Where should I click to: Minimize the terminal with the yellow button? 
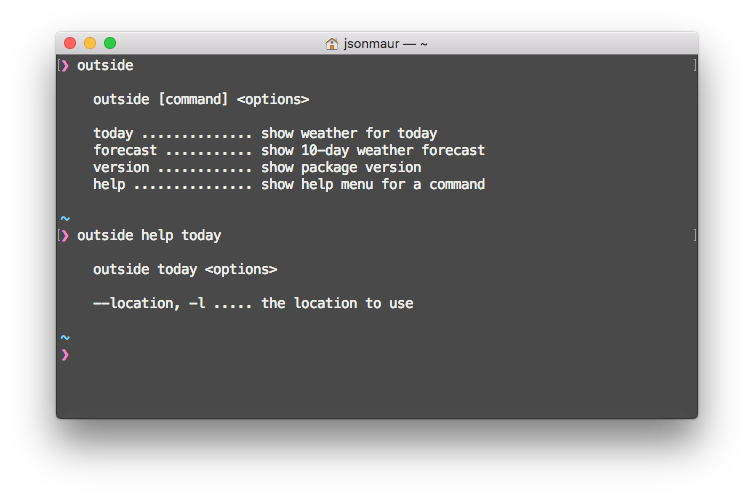[90, 43]
